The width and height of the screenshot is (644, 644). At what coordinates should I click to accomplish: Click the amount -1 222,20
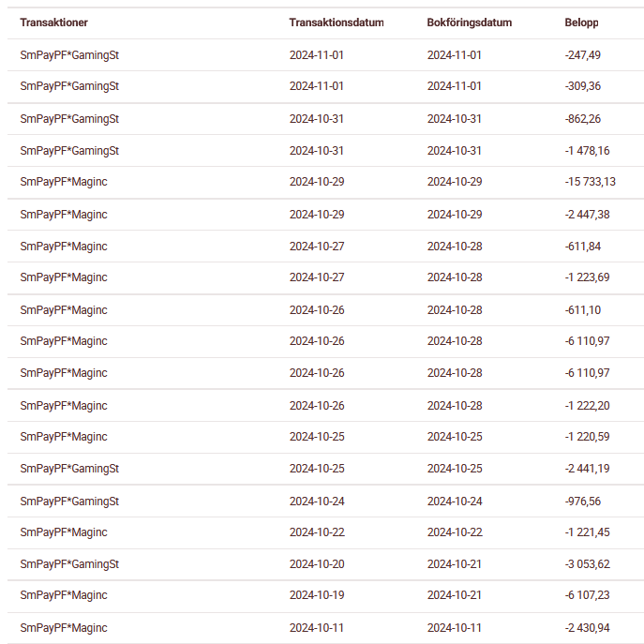point(587,406)
